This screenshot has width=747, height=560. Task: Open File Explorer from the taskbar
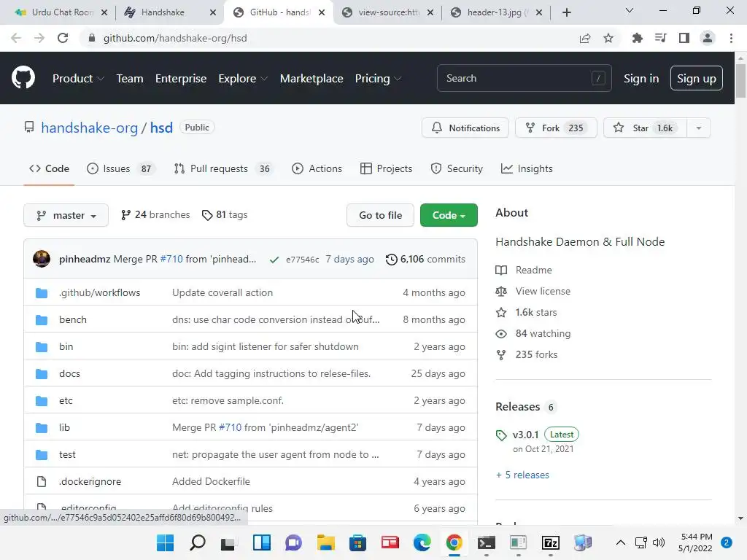coord(326,542)
